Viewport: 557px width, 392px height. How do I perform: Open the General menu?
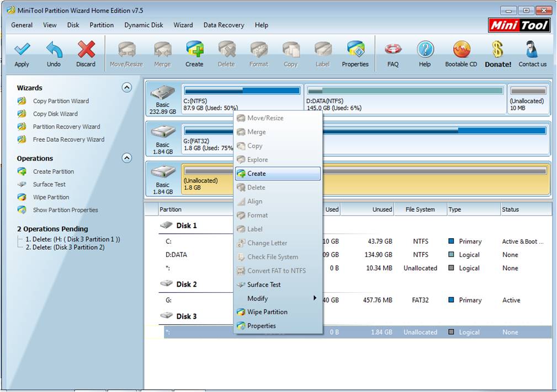pyautogui.click(x=22, y=25)
